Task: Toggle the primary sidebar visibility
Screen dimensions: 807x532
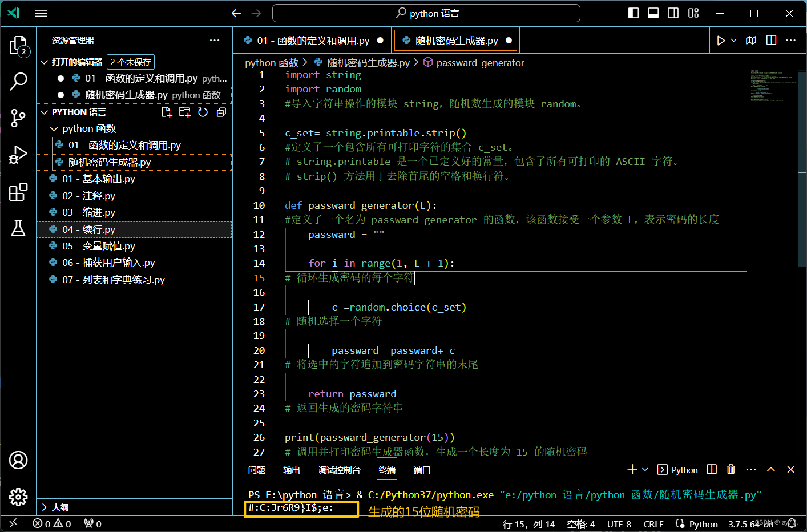Action: click(633, 13)
